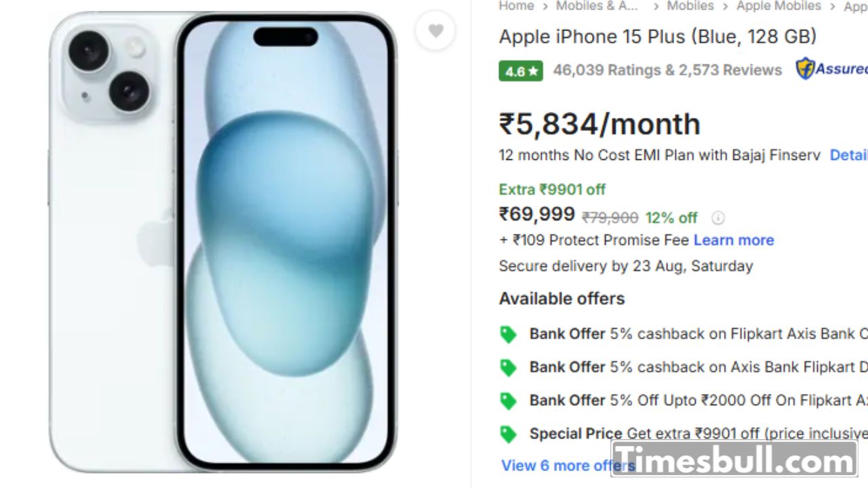Open 46,039 Ratings & 2,573 Reviews
868x488 pixels.
click(x=667, y=70)
